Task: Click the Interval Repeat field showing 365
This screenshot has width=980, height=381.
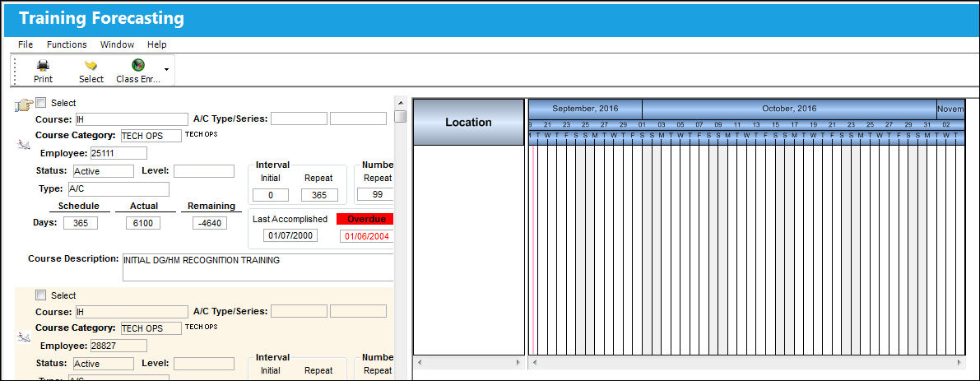Action: point(319,195)
